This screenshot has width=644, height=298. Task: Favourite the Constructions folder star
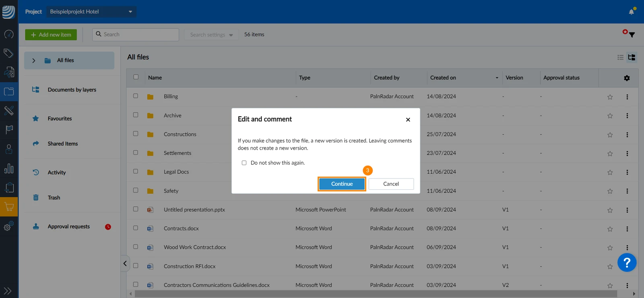(x=610, y=135)
